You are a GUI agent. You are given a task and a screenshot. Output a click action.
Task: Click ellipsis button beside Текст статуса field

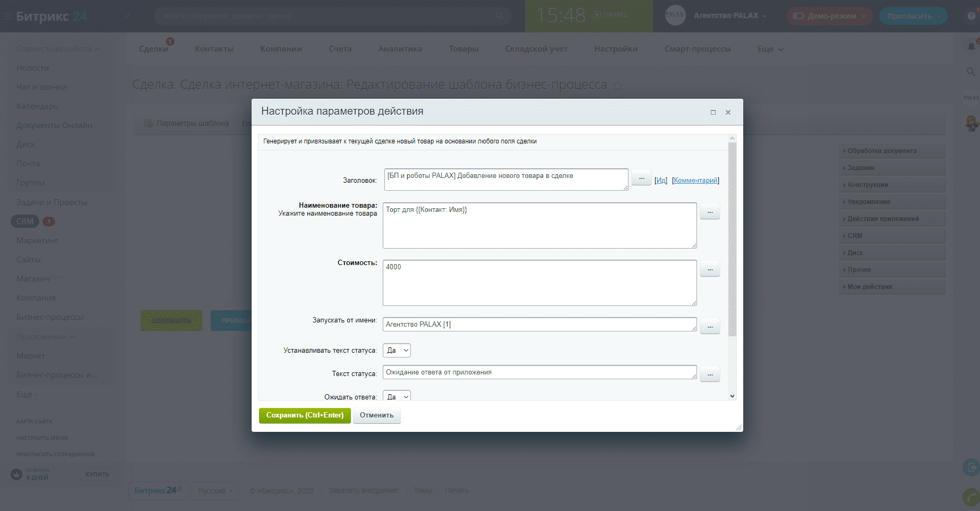[710, 374]
